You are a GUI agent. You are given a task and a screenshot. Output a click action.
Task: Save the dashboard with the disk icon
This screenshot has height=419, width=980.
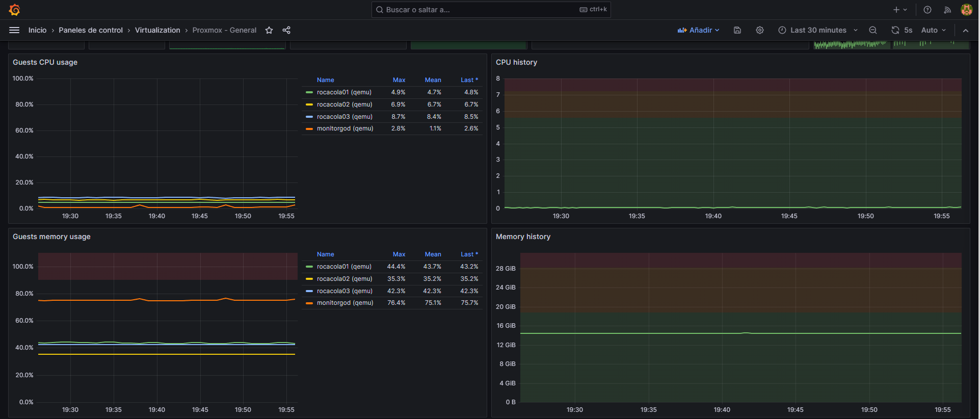[737, 30]
